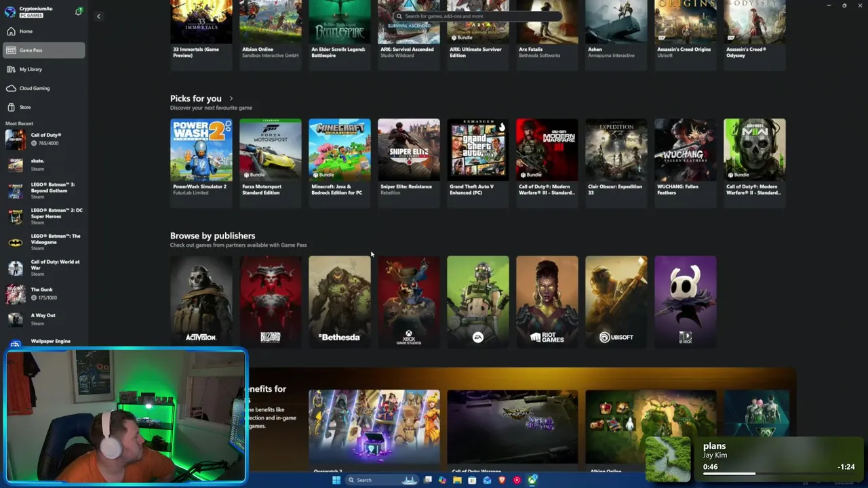The height and width of the screenshot is (488, 868).
Task: Open ARK: Ultimate Survivor Edition tile
Action: click(x=478, y=35)
